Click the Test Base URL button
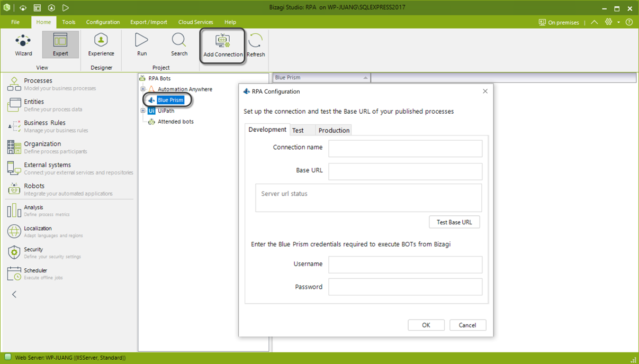 [454, 222]
